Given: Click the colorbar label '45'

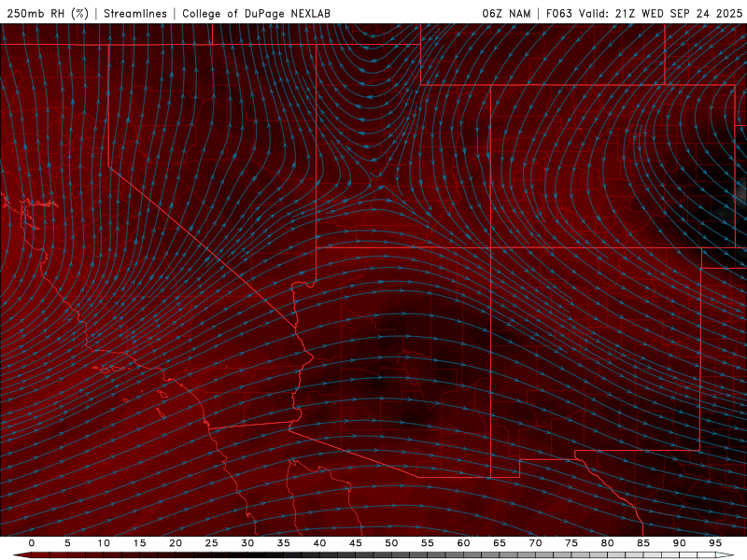Looking at the screenshot, I should 356,543.
